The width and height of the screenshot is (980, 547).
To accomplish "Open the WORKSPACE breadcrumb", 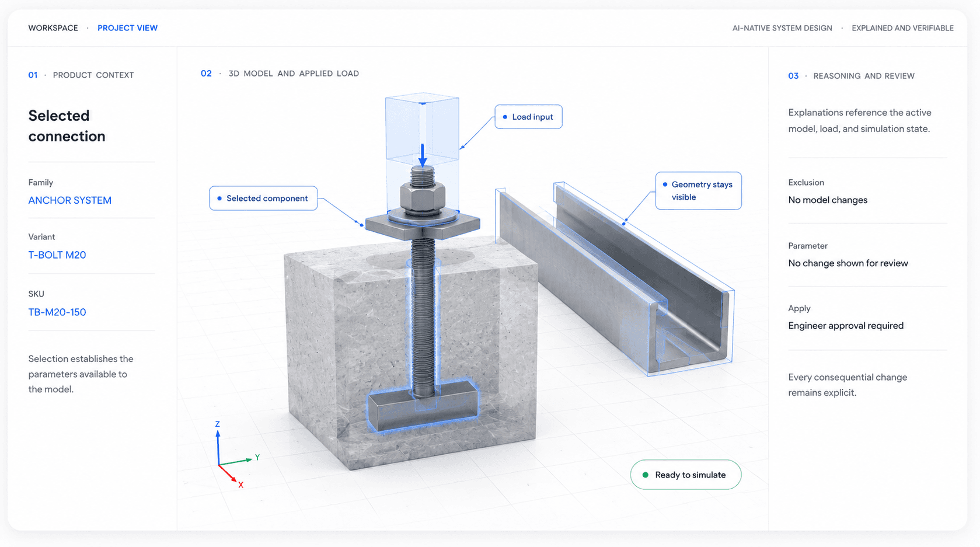I will [53, 28].
